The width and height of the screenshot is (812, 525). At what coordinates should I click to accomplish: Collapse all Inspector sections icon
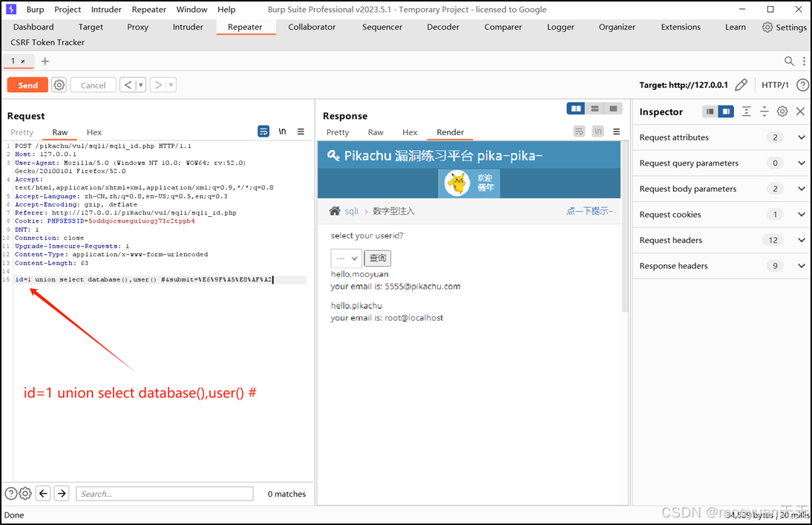pyautogui.click(x=764, y=111)
